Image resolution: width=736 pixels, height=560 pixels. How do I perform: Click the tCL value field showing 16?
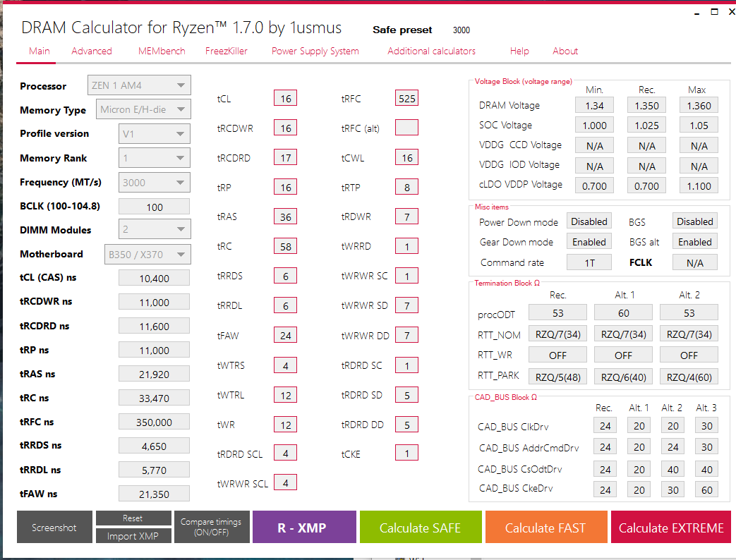[x=285, y=99]
